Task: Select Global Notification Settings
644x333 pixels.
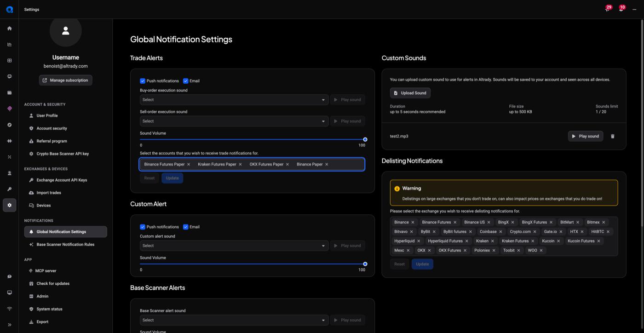Action: pos(65,232)
